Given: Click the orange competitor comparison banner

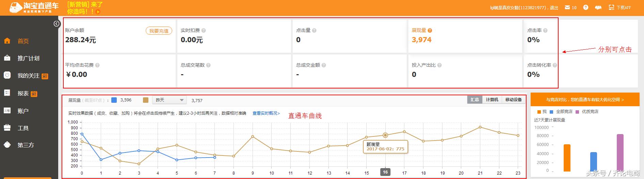Looking at the screenshot, I should [x=585, y=100].
